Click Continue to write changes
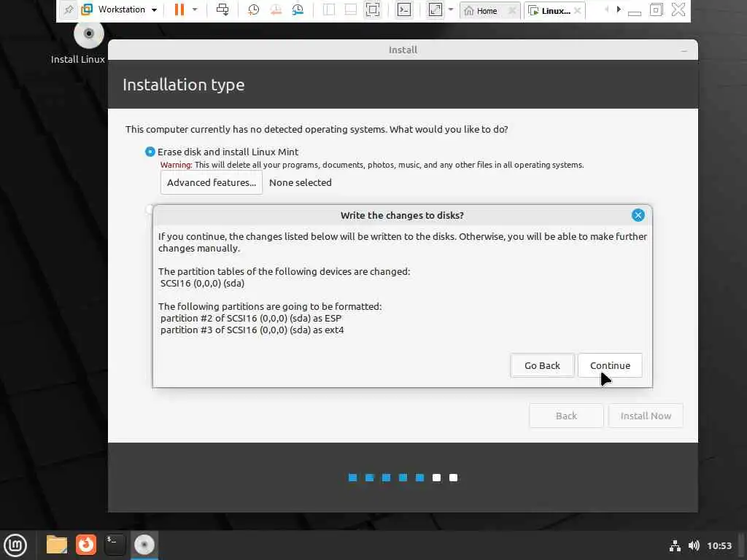 click(610, 366)
